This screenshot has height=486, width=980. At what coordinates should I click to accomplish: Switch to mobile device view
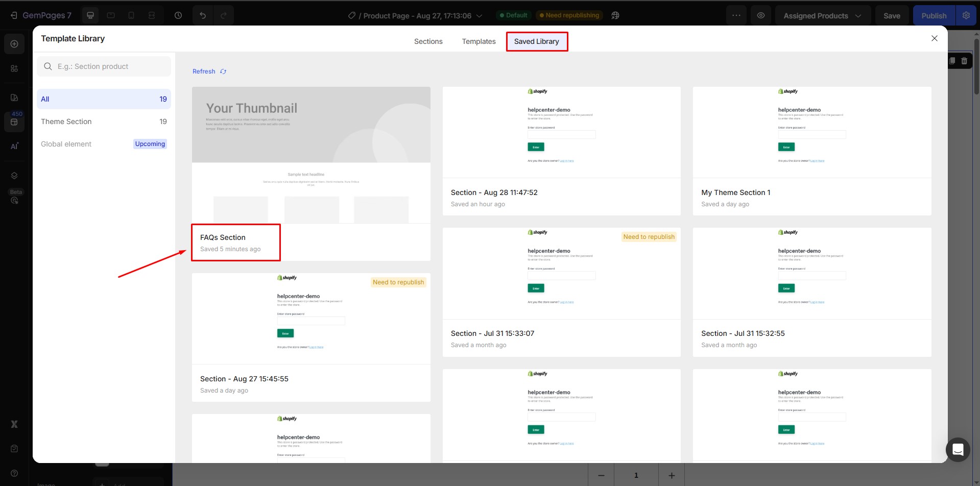[x=131, y=15]
